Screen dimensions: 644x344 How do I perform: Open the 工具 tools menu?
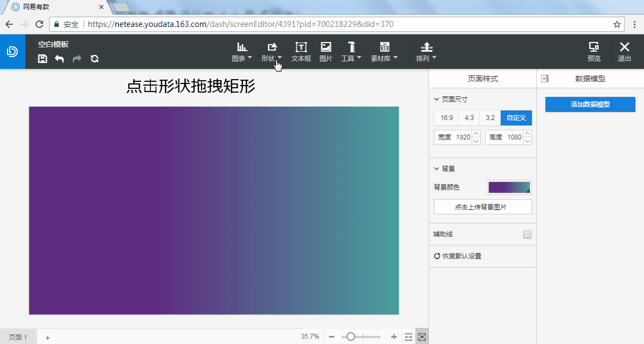(x=351, y=52)
